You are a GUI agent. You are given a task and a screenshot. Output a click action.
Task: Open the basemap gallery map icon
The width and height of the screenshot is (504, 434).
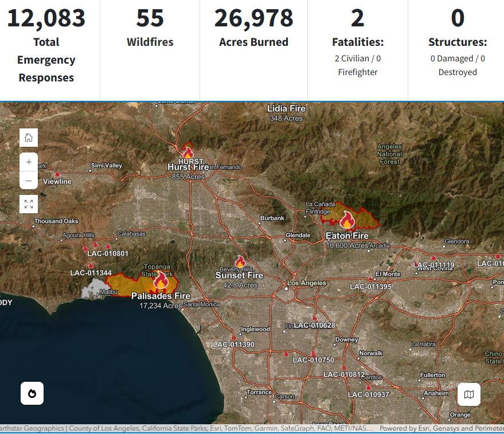coord(468,394)
